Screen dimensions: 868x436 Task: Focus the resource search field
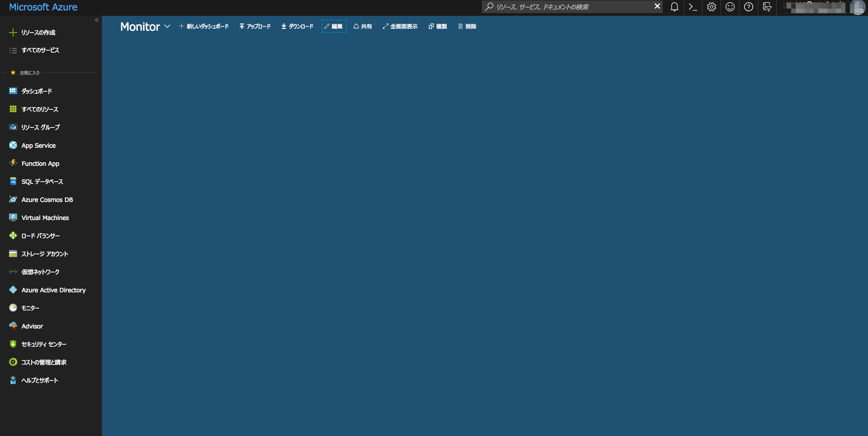tap(573, 7)
